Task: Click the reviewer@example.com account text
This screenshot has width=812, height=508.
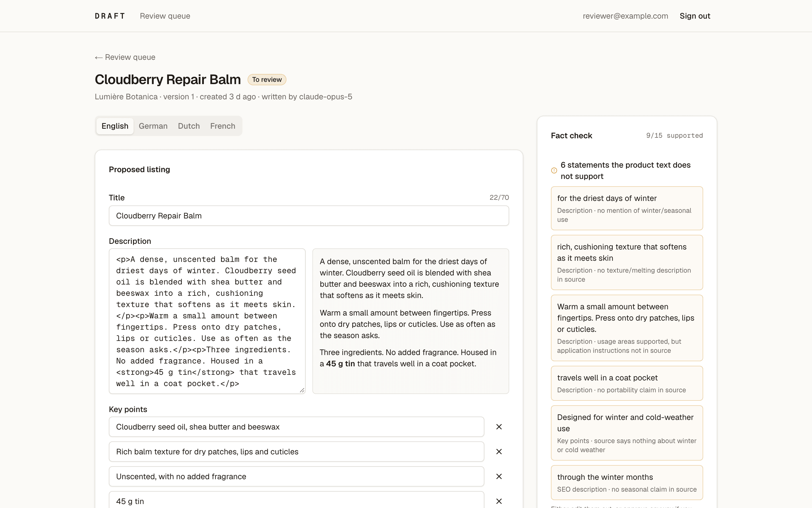Action: click(x=625, y=16)
